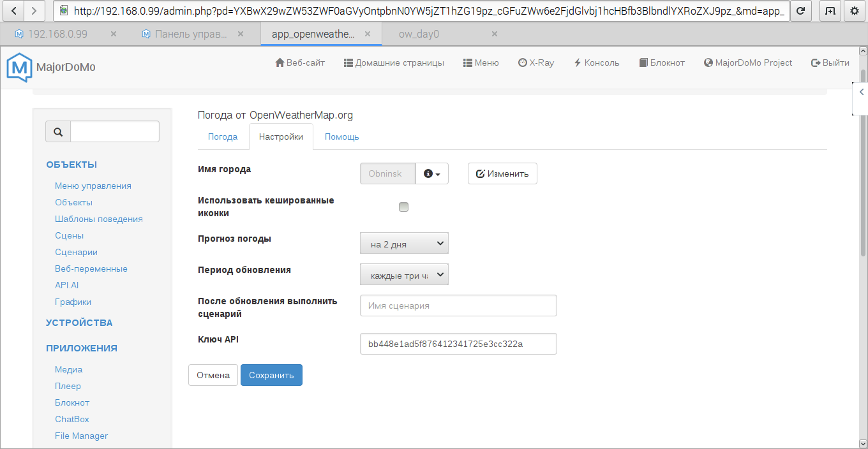This screenshot has height=449, width=868.
Task: Open the Прогноз погоды dropdown
Action: (405, 243)
